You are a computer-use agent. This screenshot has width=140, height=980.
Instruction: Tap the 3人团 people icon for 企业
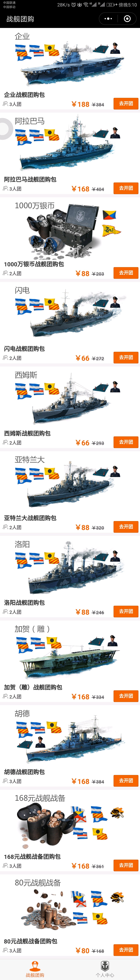[x=5, y=104]
